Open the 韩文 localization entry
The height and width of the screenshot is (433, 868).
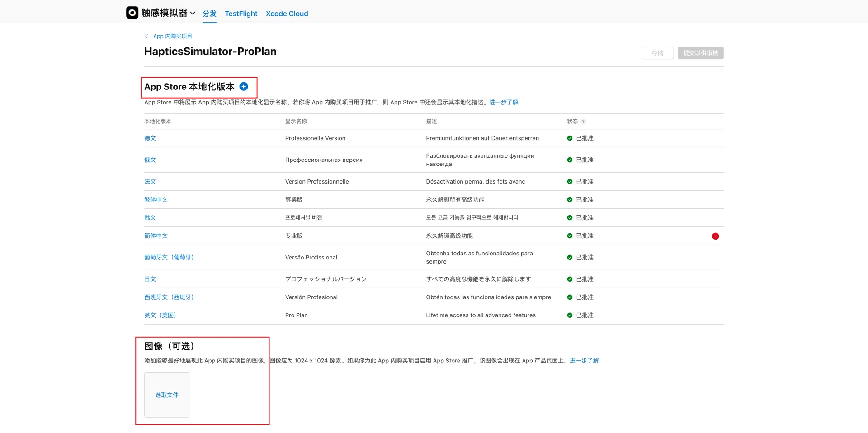[150, 217]
